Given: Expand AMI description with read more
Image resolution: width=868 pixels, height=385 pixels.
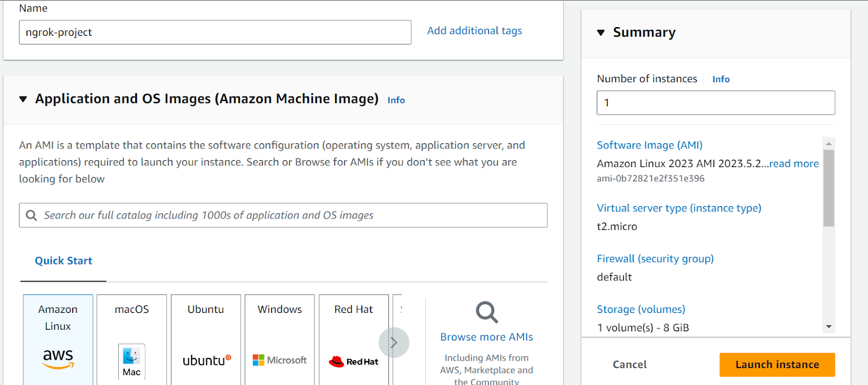Looking at the screenshot, I should tap(794, 163).
